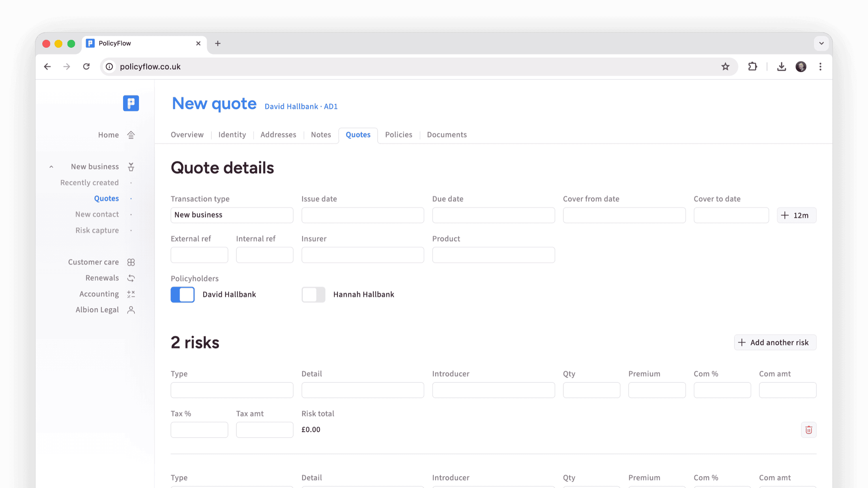Switch to the Overview tab
Image resolution: width=868 pixels, height=488 pixels.
[187, 135]
